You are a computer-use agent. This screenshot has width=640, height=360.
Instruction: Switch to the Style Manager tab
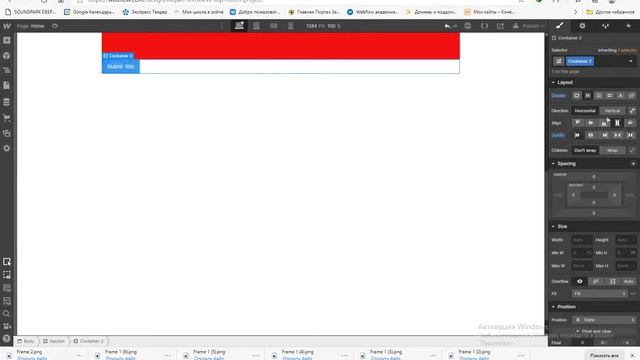tap(605, 26)
